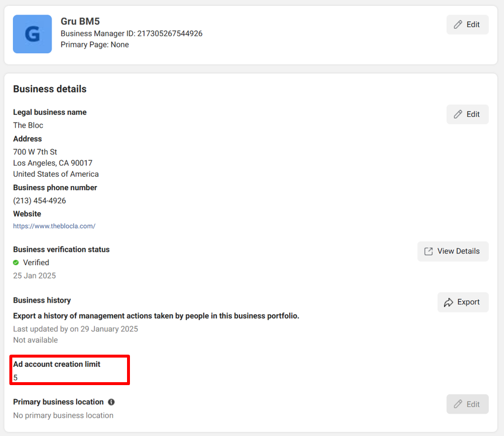The height and width of the screenshot is (436, 504).
Task: Export the business history
Action: [463, 302]
